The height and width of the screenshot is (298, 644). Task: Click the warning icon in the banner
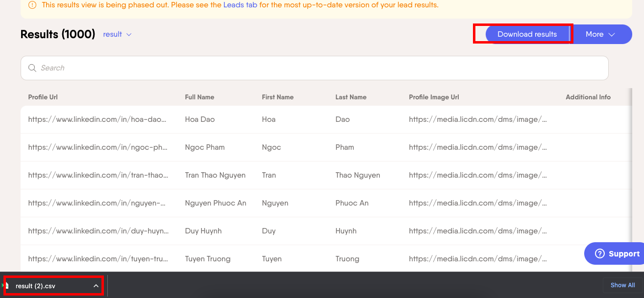pyautogui.click(x=32, y=5)
